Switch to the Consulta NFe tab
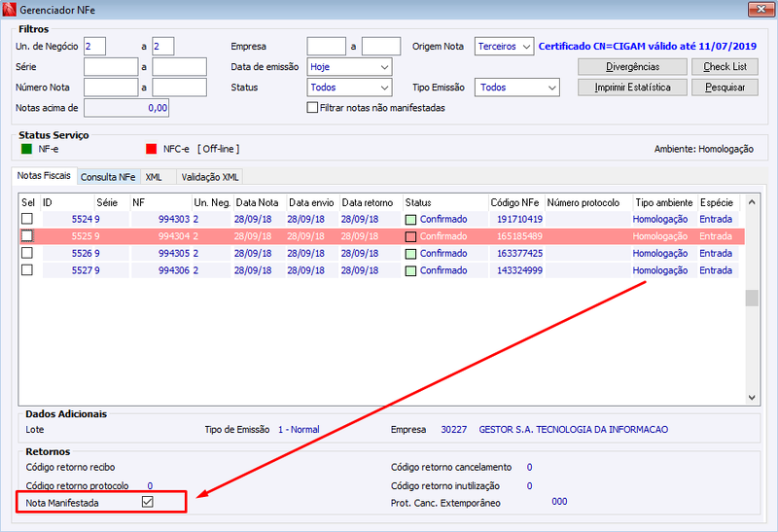This screenshot has height=532, width=778. [108, 177]
